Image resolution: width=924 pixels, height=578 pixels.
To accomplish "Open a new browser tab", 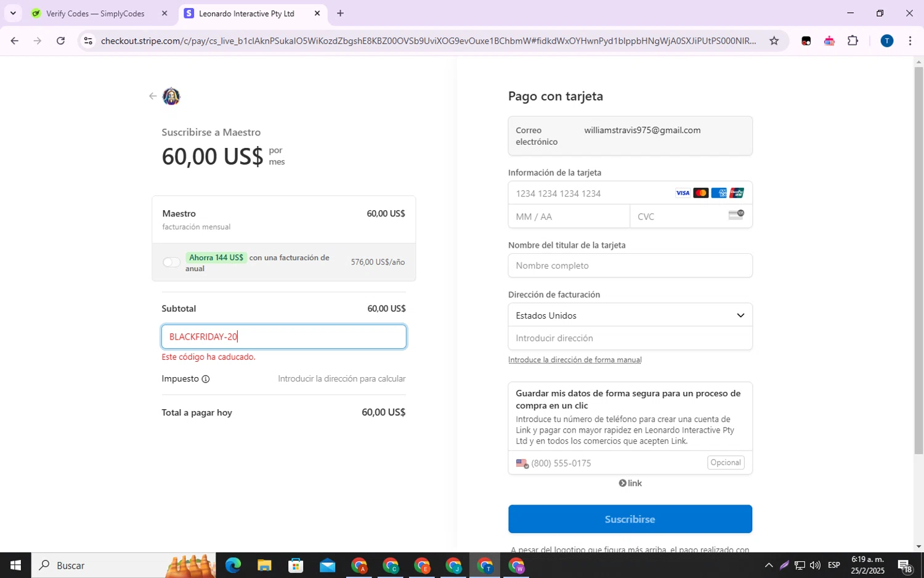I will click(x=340, y=13).
